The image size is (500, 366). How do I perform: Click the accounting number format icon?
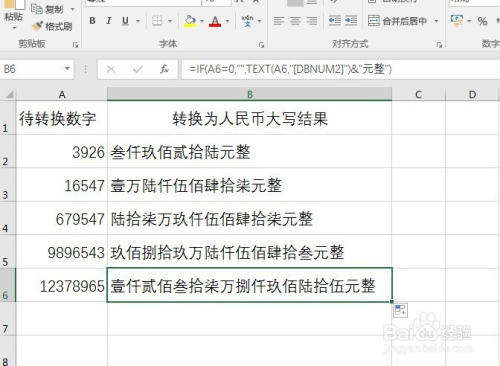[x=457, y=21]
